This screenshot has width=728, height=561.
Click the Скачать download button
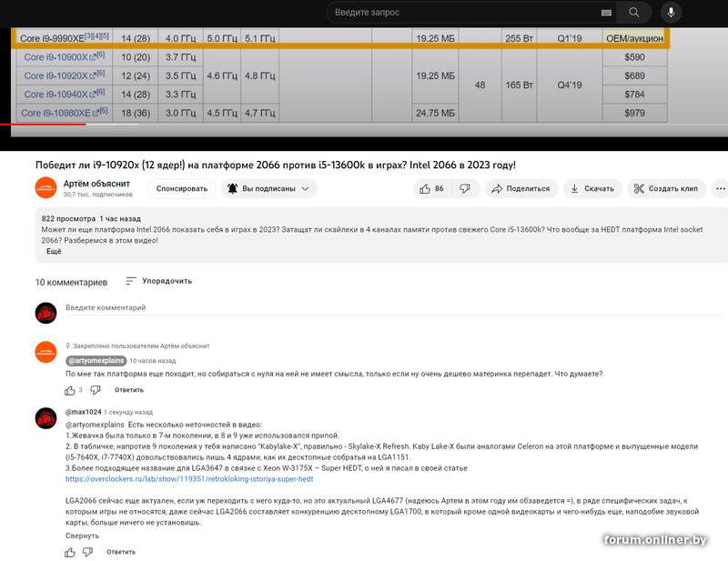point(592,189)
